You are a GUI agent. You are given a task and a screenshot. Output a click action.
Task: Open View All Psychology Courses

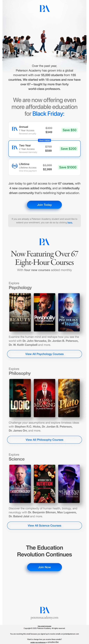44,354
